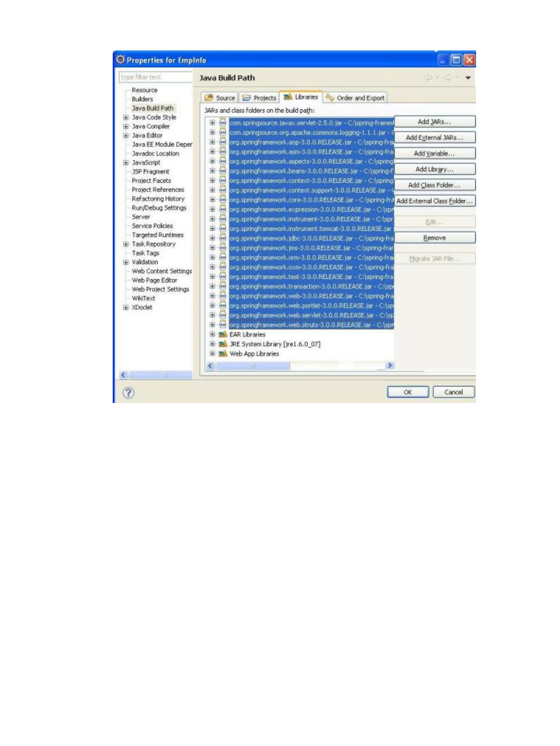Open the Order and Export tab
Screen dimensions: 560x746
(355, 98)
